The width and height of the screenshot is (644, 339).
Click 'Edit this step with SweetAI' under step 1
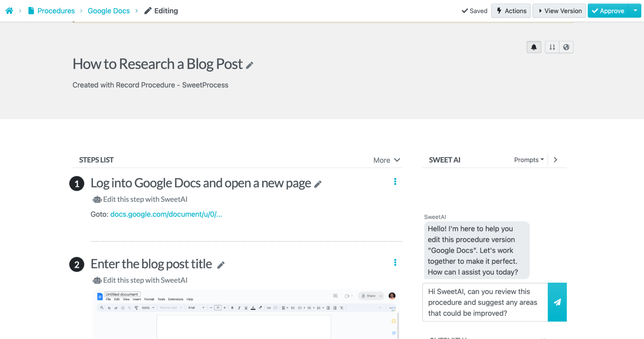(x=140, y=199)
